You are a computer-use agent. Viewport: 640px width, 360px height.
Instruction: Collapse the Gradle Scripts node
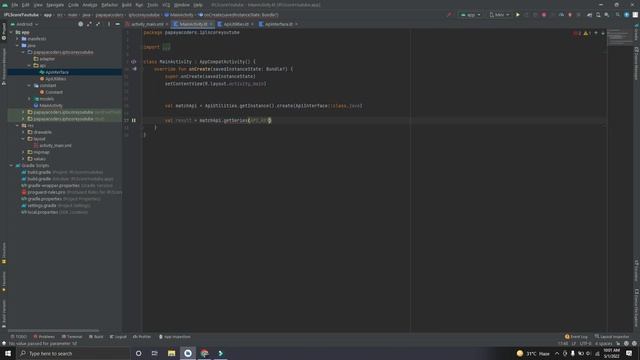click(x=11, y=165)
